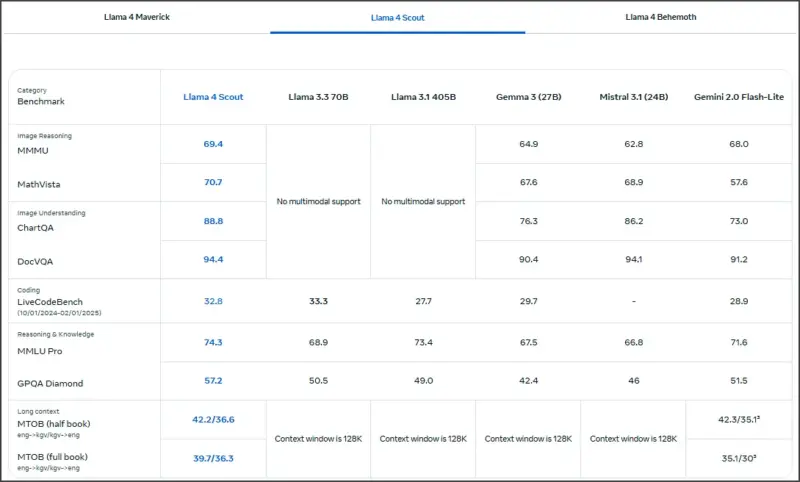The height and width of the screenshot is (482, 800).
Task: Click Gemini Flash-Lite DocVQA score 91.2
Action: click(x=739, y=259)
